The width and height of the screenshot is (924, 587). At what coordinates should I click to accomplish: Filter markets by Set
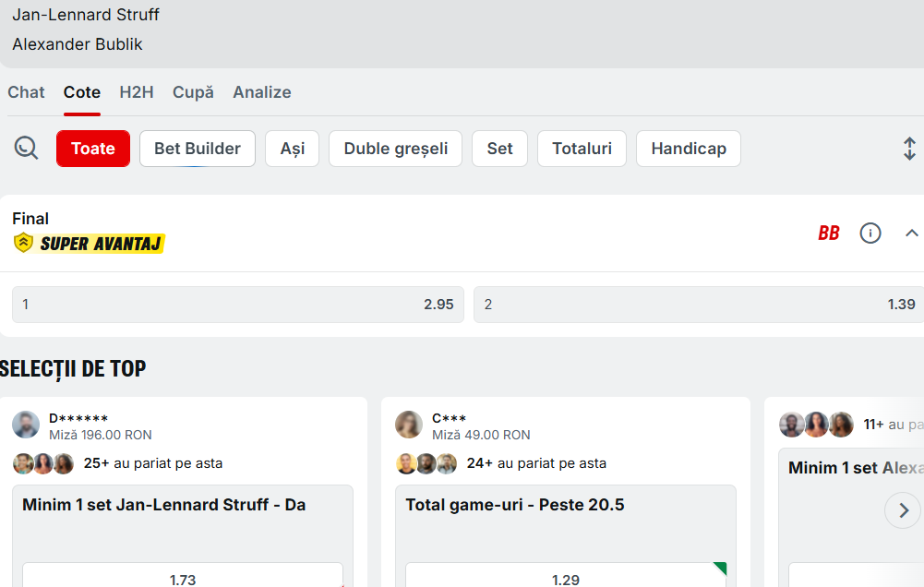coord(499,149)
